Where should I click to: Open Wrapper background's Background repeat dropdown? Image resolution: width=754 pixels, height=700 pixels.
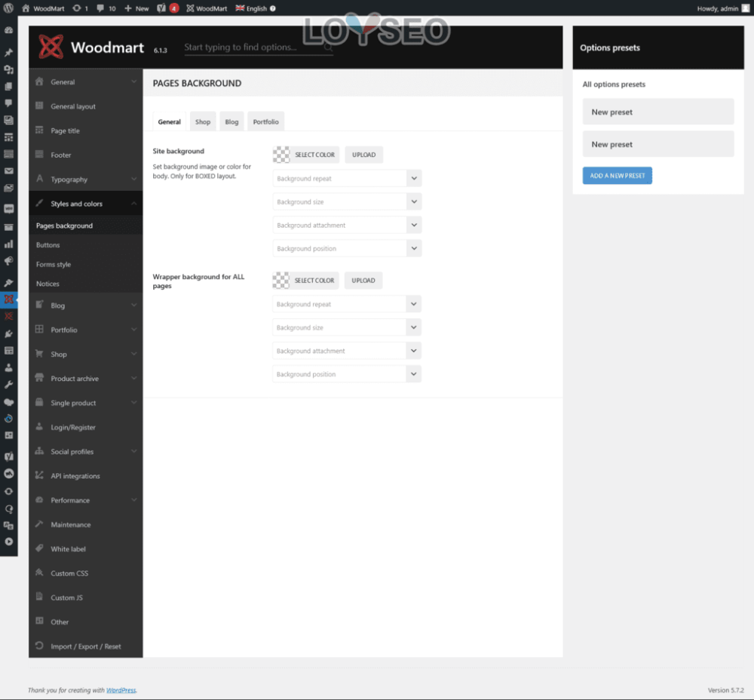pos(347,304)
